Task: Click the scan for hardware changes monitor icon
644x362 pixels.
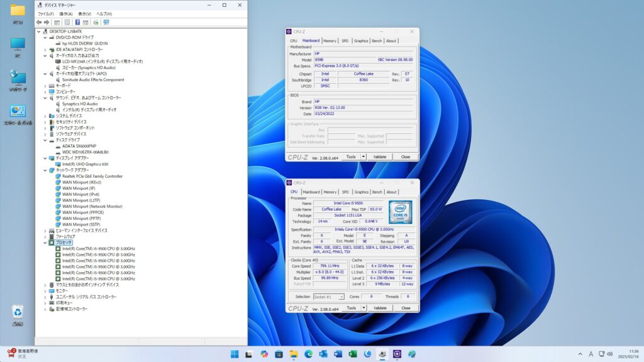Action: 106,22
